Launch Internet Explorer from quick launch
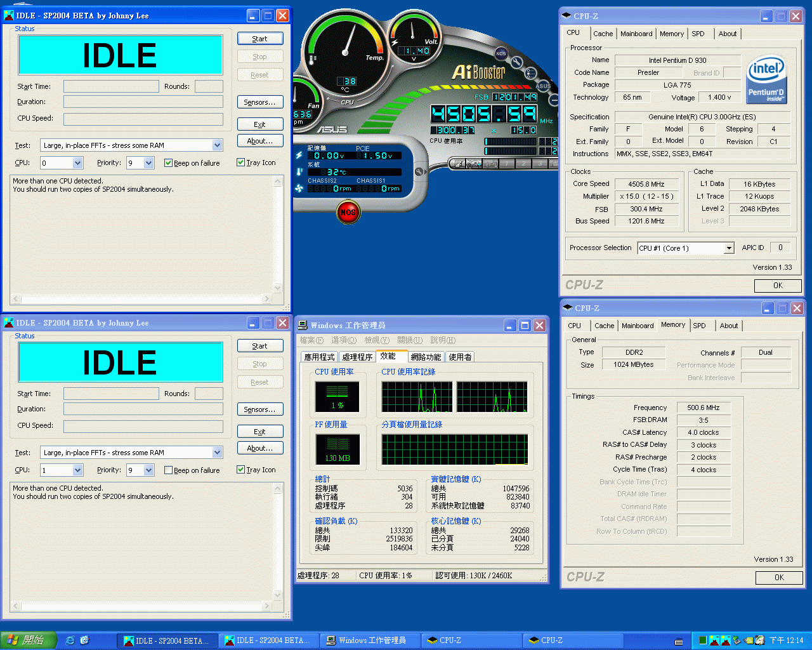The width and height of the screenshot is (812, 650). click(x=70, y=640)
